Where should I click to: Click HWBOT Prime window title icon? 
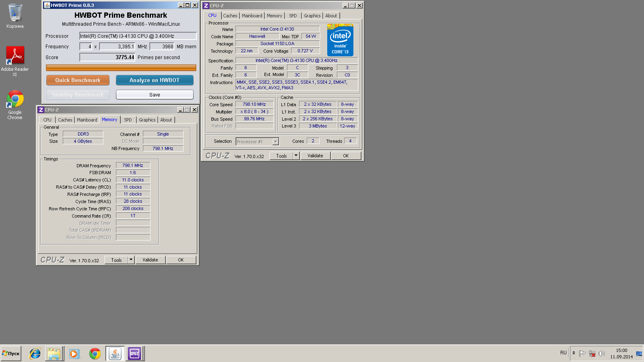(47, 5)
